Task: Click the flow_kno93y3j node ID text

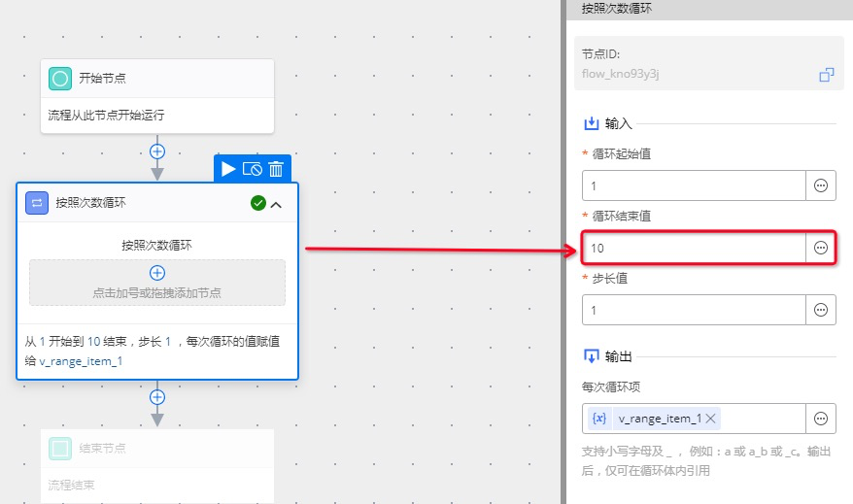Action: point(620,74)
